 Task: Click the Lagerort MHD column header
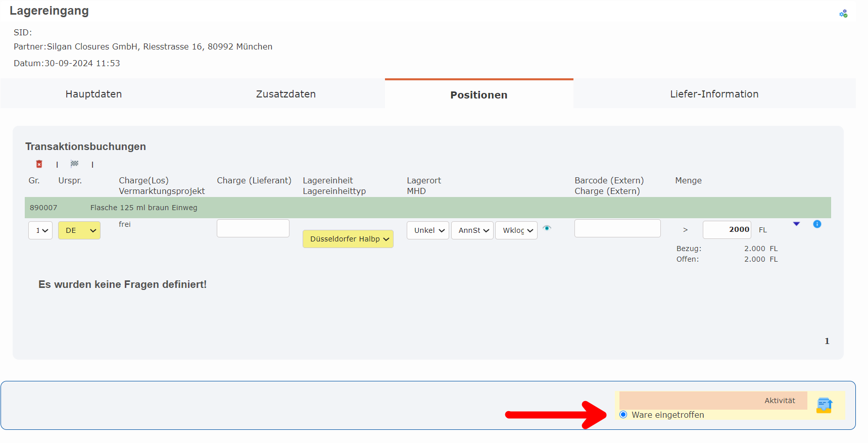pos(424,185)
